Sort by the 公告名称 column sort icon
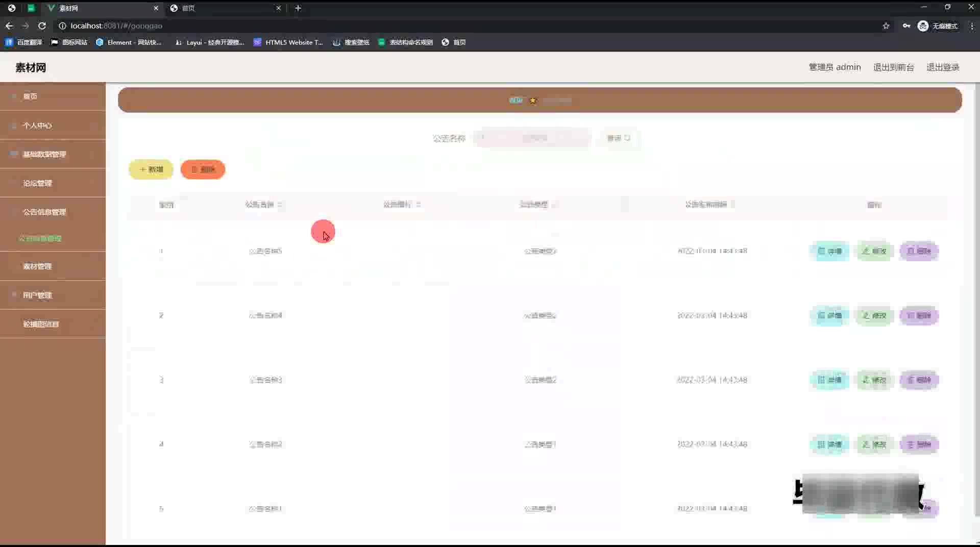Screen dimensions: 980x547 (x=280, y=205)
